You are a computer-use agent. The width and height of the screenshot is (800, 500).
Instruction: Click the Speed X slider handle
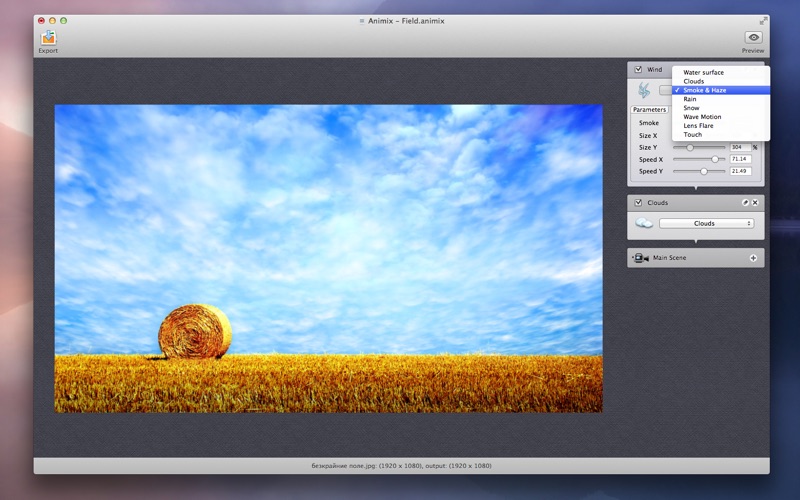pyautogui.click(x=715, y=159)
